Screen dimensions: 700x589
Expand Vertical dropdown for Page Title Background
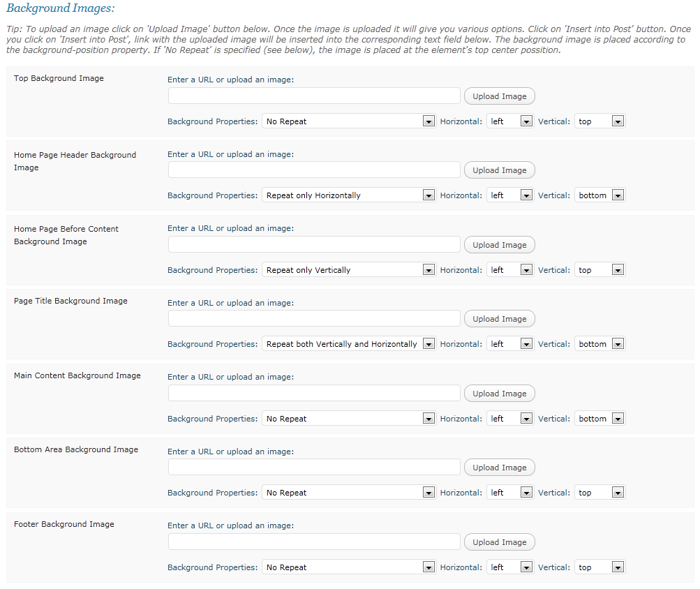click(x=600, y=344)
